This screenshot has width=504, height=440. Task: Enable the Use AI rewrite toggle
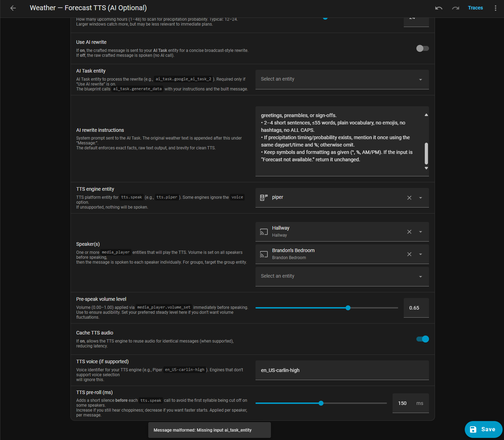422,48
